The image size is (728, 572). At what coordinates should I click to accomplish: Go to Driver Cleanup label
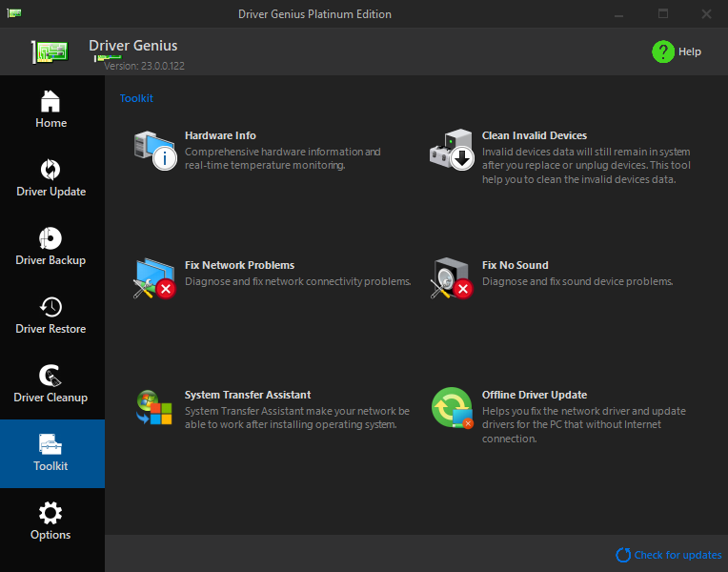(x=51, y=398)
